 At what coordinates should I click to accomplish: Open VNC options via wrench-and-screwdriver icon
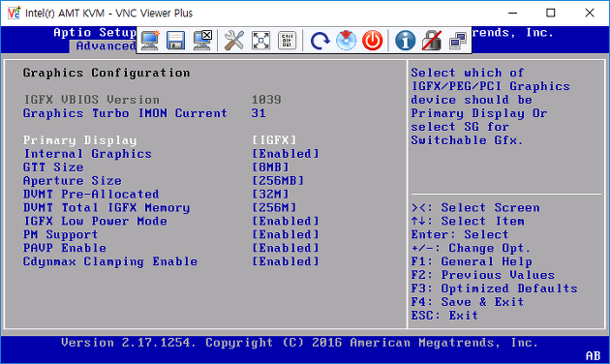(x=234, y=40)
